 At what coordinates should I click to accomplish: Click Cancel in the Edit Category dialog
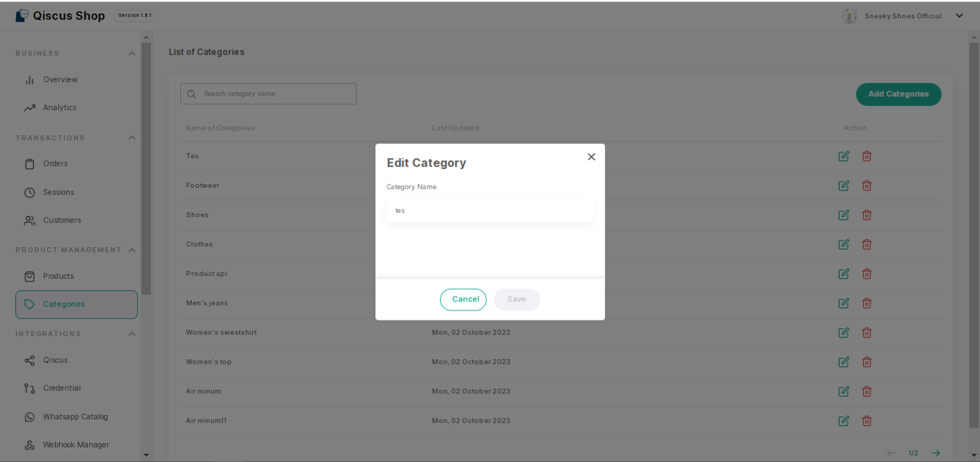click(463, 299)
